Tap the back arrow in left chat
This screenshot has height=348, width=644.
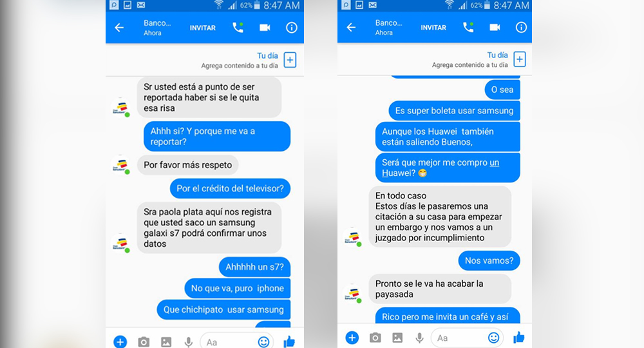click(x=119, y=28)
